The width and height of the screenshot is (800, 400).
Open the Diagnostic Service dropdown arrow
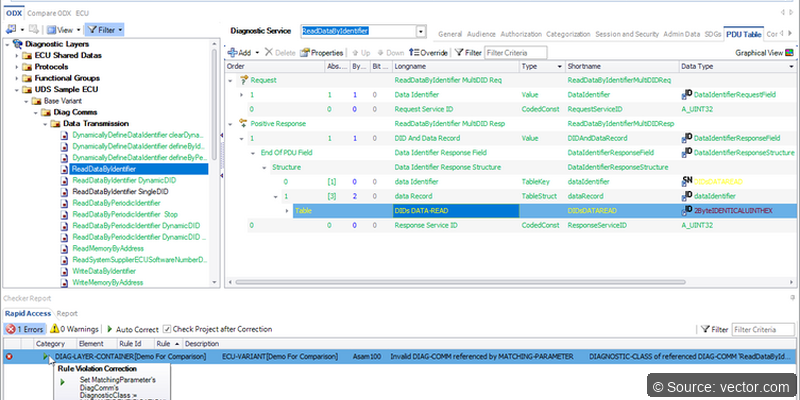tap(421, 32)
